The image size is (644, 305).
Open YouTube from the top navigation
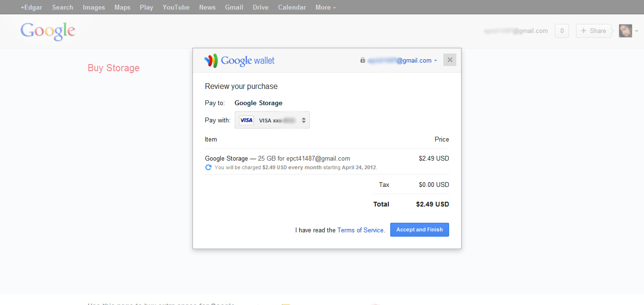176,7
